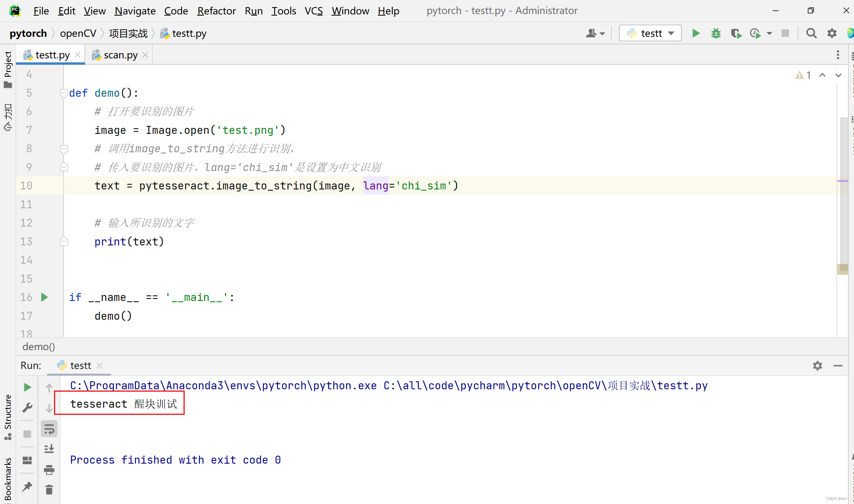
Task: Open the Help menu
Action: (388, 11)
